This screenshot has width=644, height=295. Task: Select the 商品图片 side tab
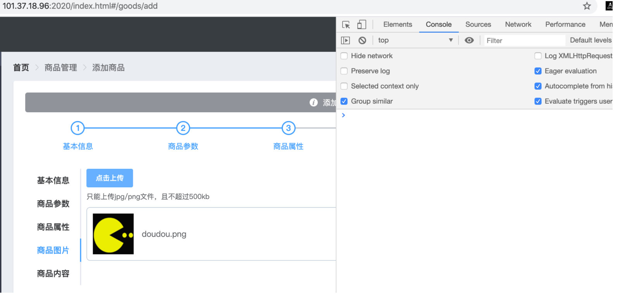(x=53, y=250)
